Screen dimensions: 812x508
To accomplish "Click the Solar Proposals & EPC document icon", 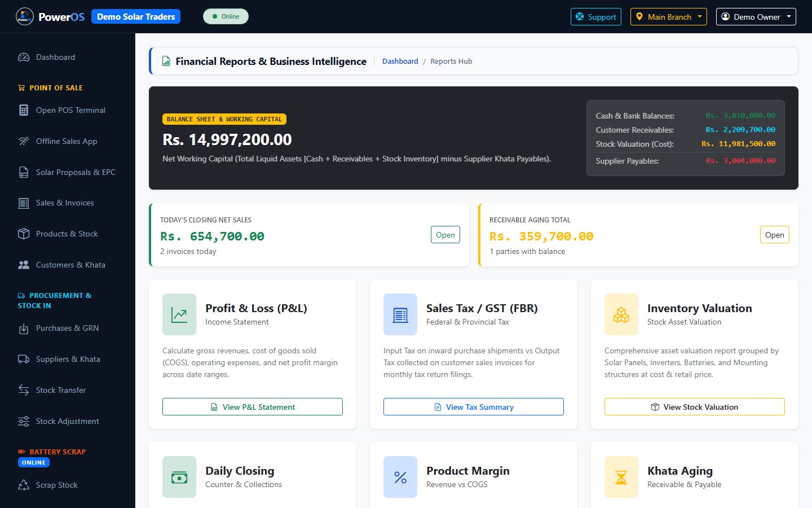I will [x=24, y=173].
